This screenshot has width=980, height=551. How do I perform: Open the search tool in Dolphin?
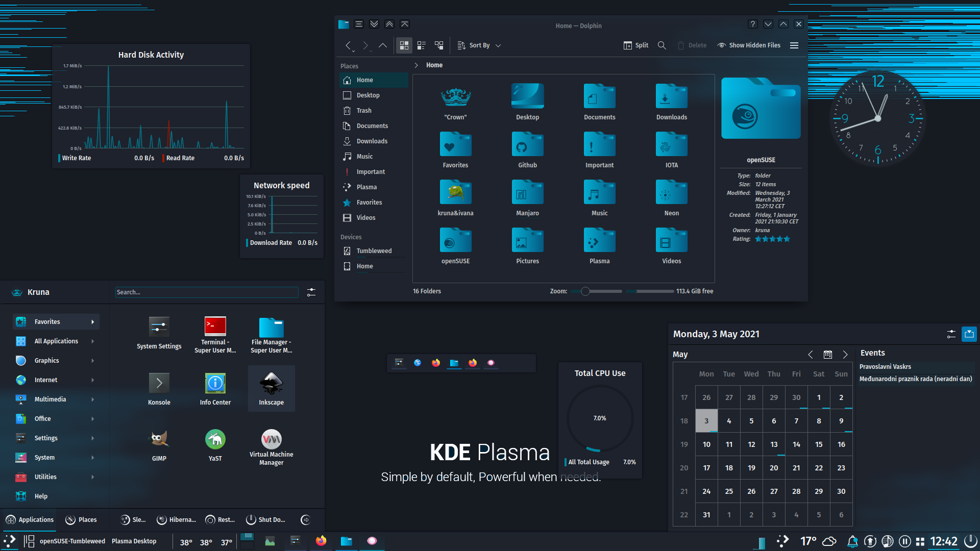tap(662, 45)
